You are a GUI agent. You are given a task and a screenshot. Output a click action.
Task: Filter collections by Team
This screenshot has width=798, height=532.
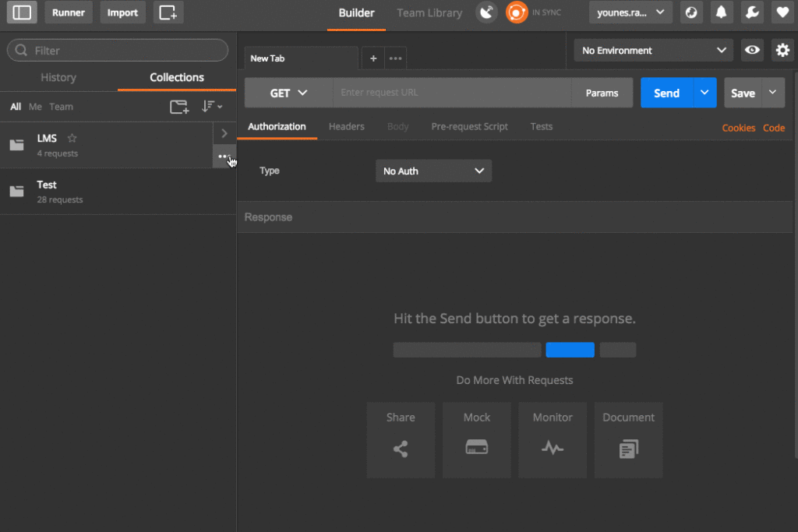point(61,106)
